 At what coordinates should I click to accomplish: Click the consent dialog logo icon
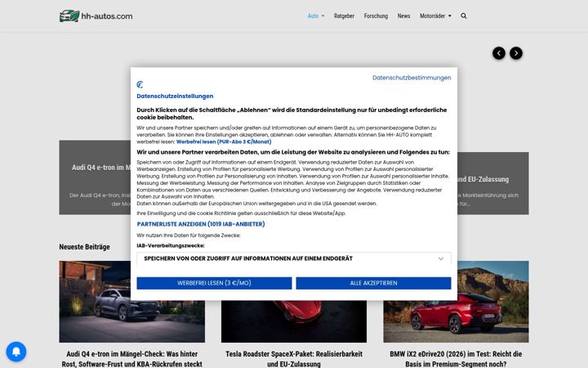[140, 84]
